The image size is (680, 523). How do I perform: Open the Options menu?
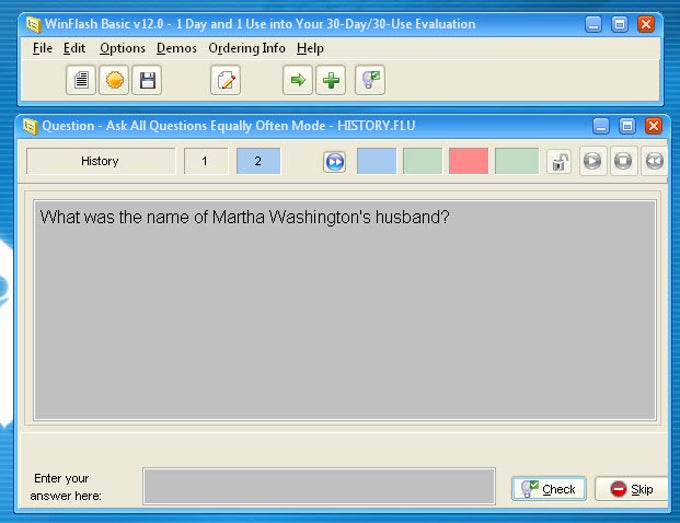[122, 48]
